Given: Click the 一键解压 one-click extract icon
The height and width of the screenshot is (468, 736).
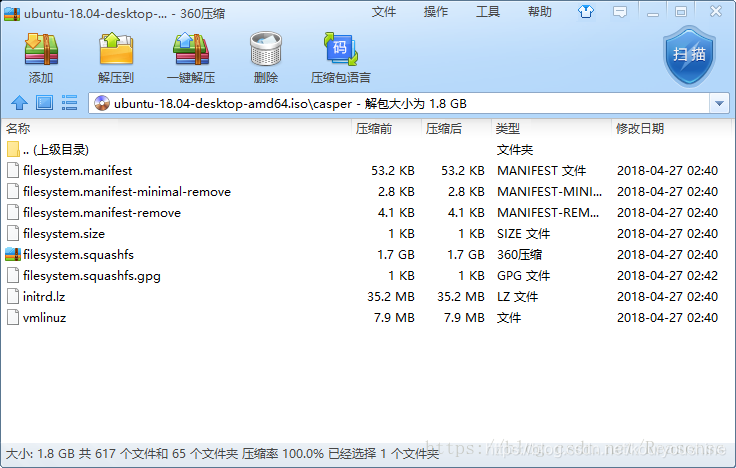Looking at the screenshot, I should point(191,49).
